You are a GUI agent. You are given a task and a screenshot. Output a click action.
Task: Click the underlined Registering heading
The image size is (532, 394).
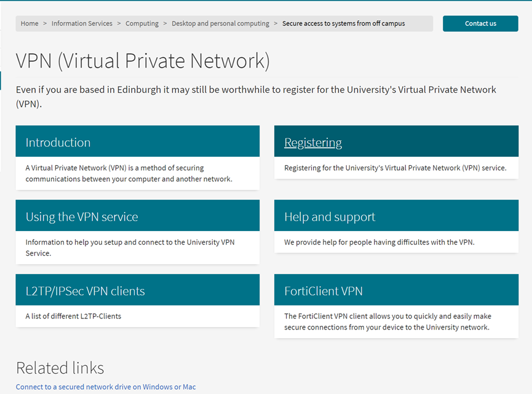pos(313,143)
